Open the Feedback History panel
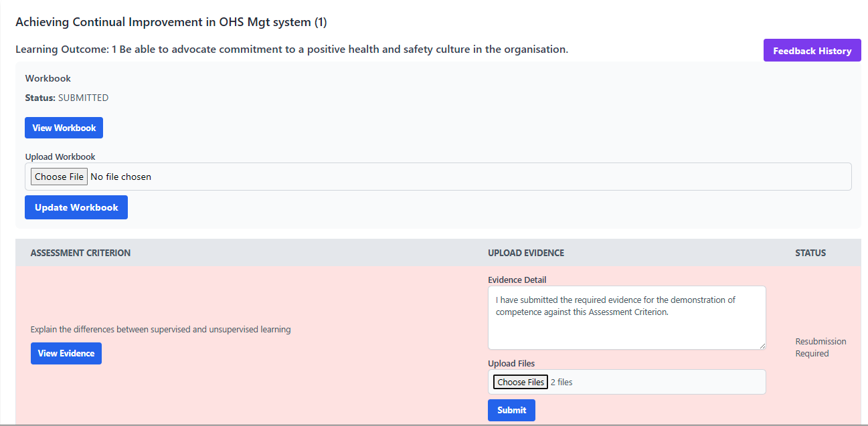868x426 pixels. point(812,51)
